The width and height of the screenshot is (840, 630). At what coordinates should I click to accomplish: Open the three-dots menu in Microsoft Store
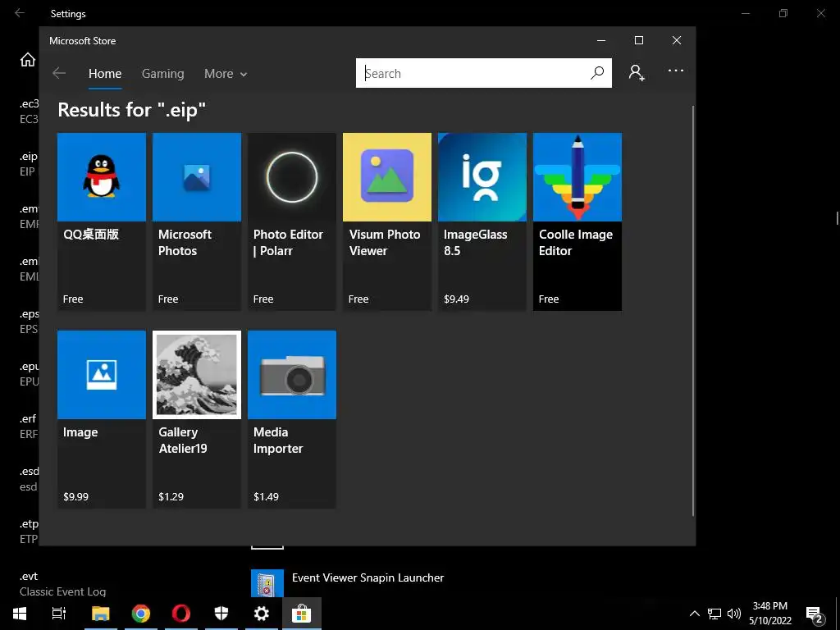pyautogui.click(x=676, y=71)
